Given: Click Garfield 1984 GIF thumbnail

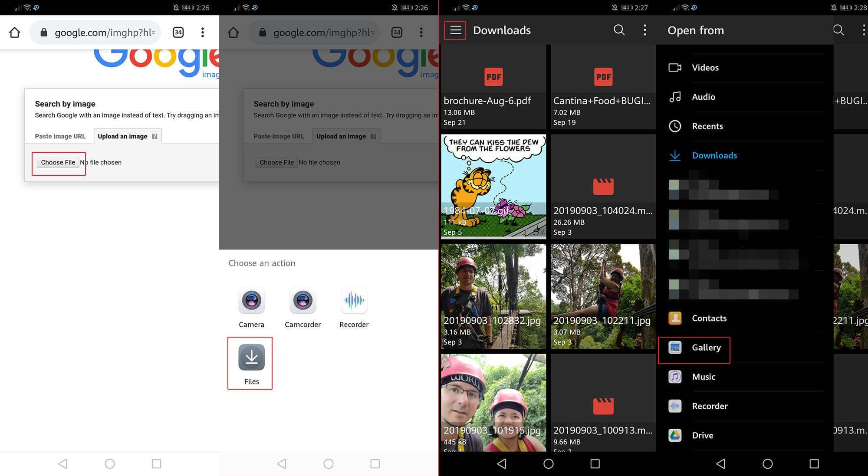Looking at the screenshot, I should pos(494,186).
